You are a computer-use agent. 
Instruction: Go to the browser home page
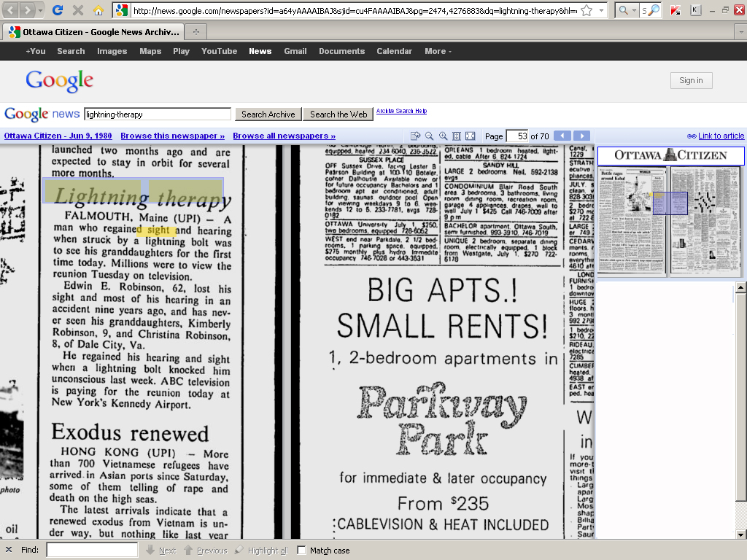coord(98,10)
